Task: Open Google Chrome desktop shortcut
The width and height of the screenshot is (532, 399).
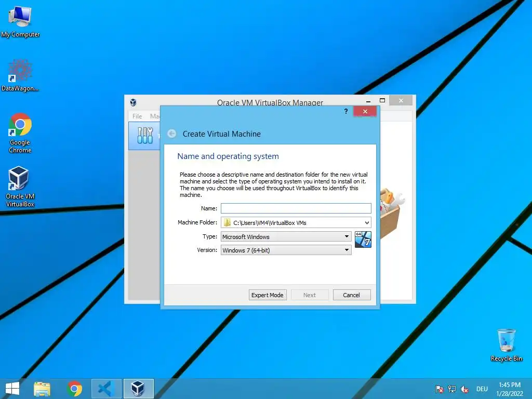Action: point(20,133)
